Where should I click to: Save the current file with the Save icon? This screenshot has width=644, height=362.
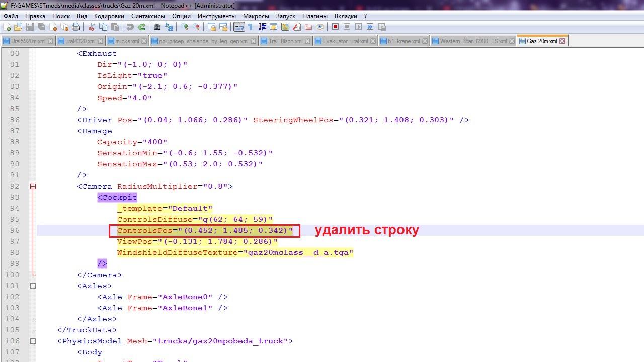[x=30, y=27]
